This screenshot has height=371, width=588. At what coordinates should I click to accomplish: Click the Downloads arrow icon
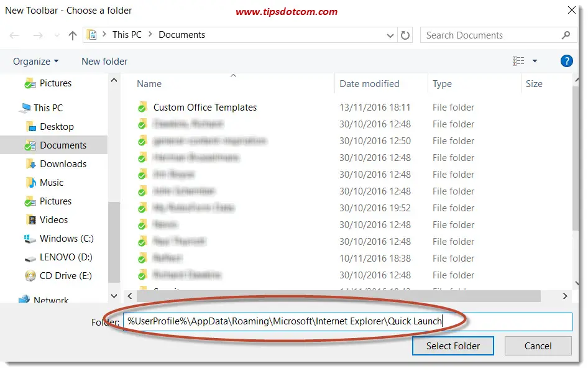coord(30,164)
